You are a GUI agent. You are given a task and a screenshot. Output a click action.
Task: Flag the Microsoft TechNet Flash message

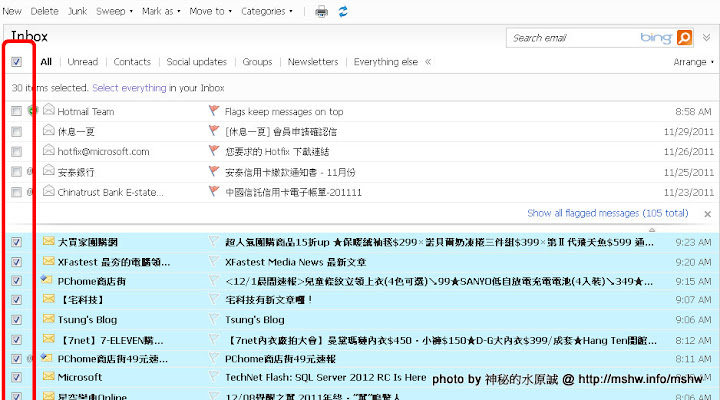tap(214, 377)
